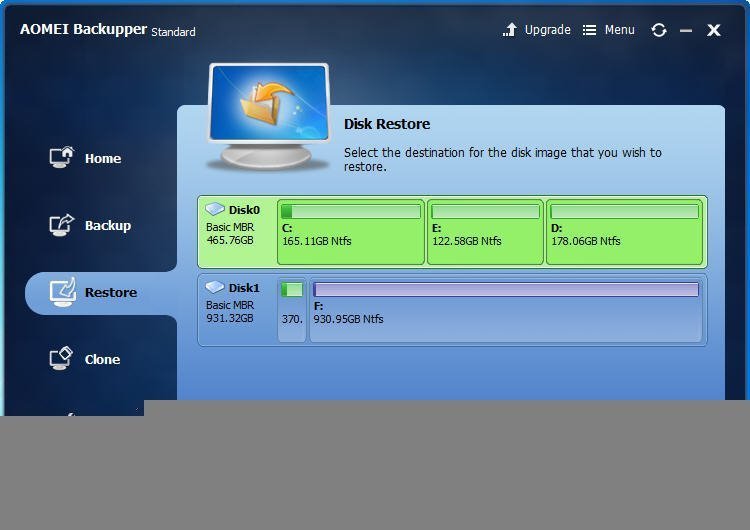Screen dimensions: 750x530
Task: Click the refresh icon in title bar
Action: (x=659, y=30)
